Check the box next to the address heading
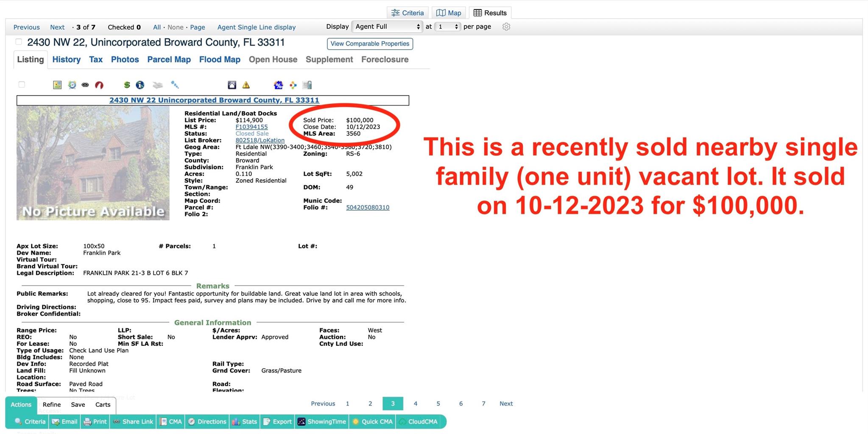Image resolution: width=868 pixels, height=434 pixels. click(x=19, y=42)
